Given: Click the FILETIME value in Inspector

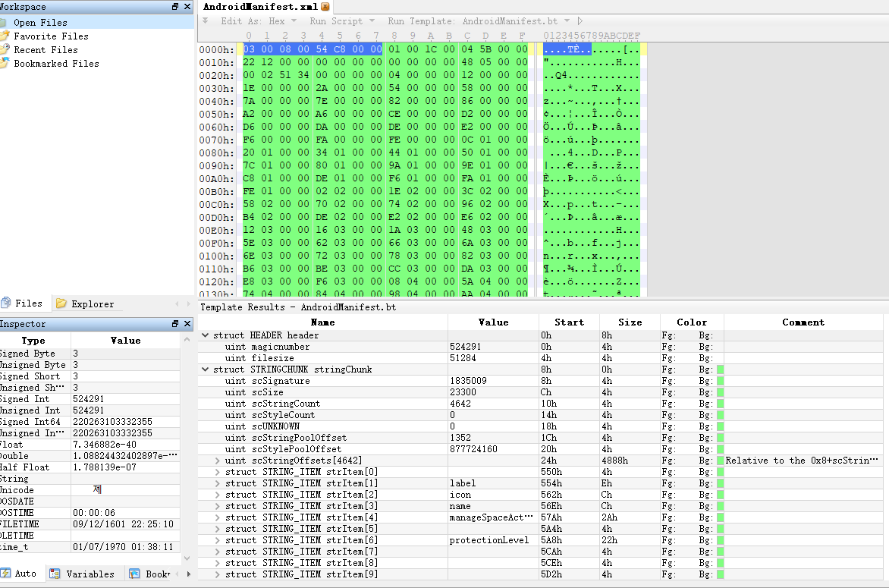Looking at the screenshot, I should 123,524.
